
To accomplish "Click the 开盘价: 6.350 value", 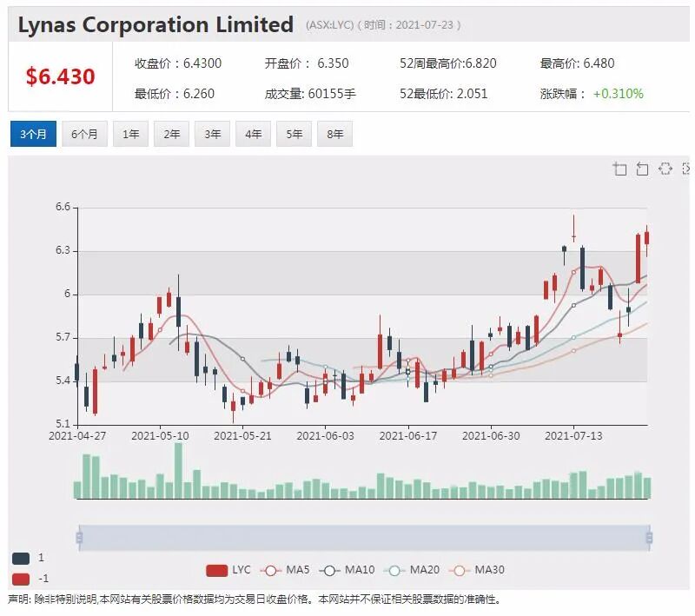I will 307,63.
